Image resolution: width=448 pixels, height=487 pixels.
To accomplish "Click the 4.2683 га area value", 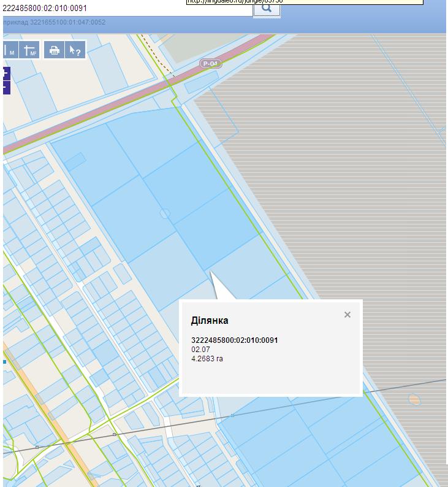I will [x=207, y=359].
